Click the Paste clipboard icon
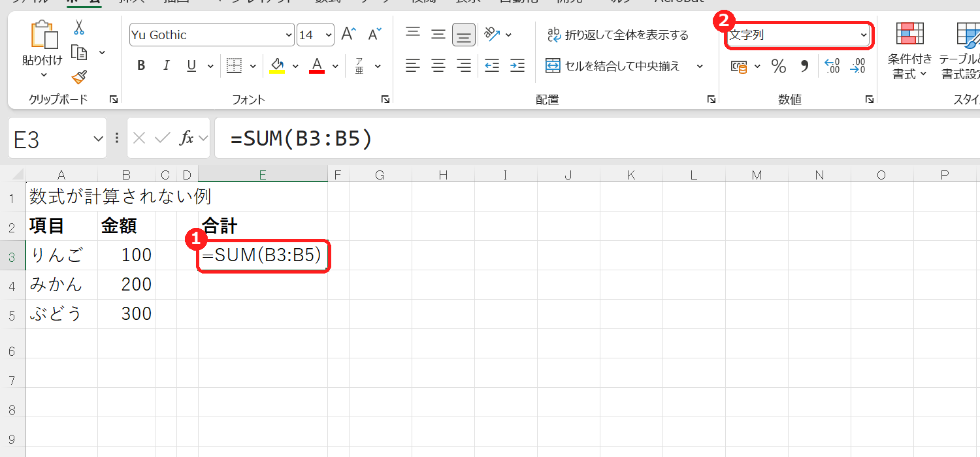Screen dimensions: 980x457 (x=43, y=35)
